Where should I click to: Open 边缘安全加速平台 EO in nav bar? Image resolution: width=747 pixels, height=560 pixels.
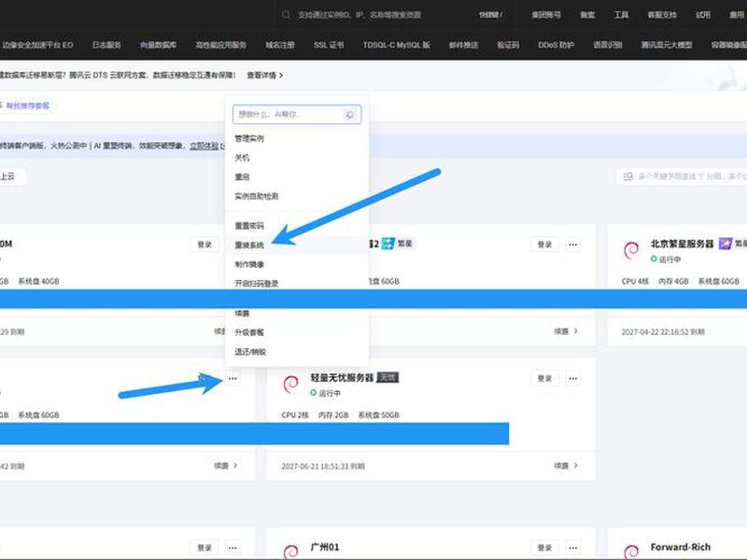click(x=37, y=45)
